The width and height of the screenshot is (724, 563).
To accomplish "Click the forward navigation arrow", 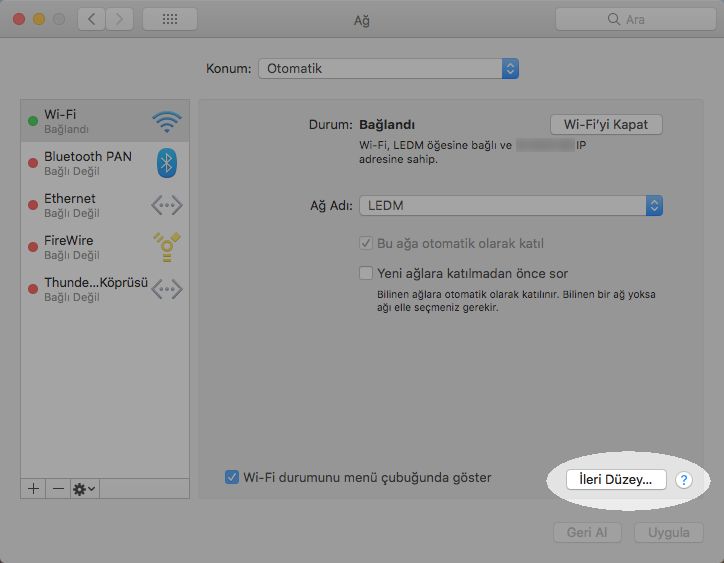I will pyautogui.click(x=120, y=19).
